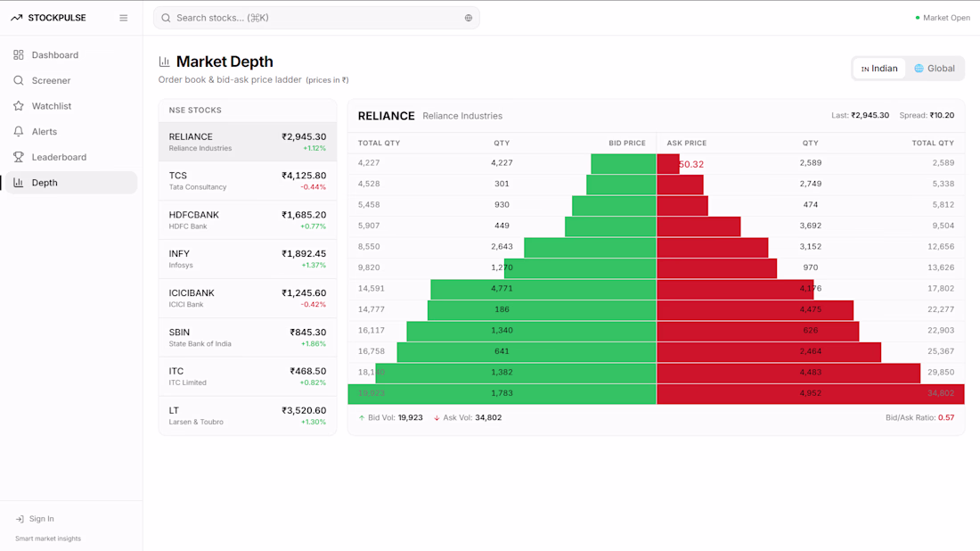Image resolution: width=980 pixels, height=551 pixels.
Task: Click the Depth bar chart icon
Action: tap(18, 183)
